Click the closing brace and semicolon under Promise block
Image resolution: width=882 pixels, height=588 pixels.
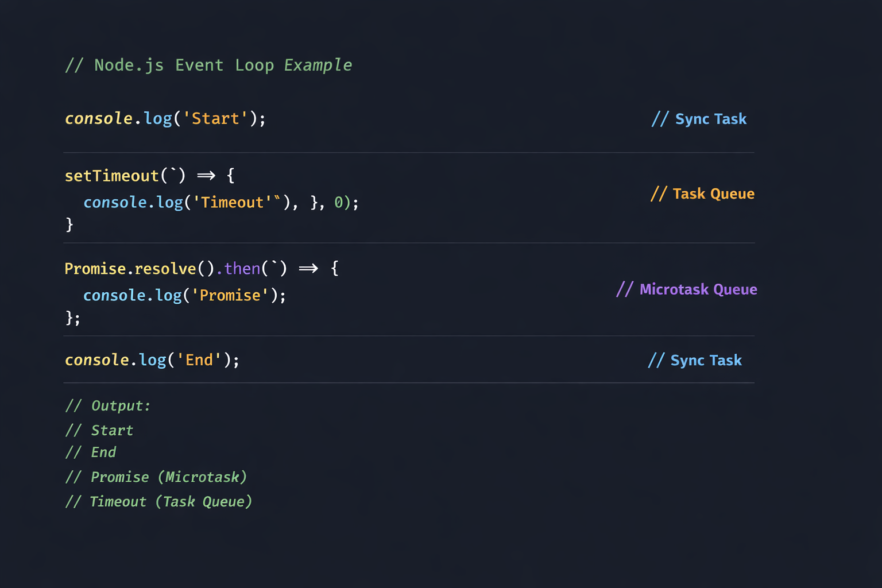pos(72,318)
